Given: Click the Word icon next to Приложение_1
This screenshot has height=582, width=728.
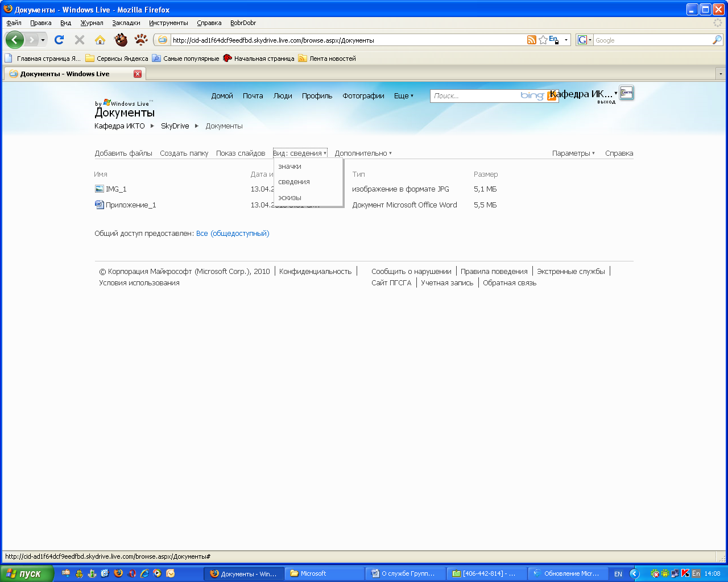Looking at the screenshot, I should (100, 205).
